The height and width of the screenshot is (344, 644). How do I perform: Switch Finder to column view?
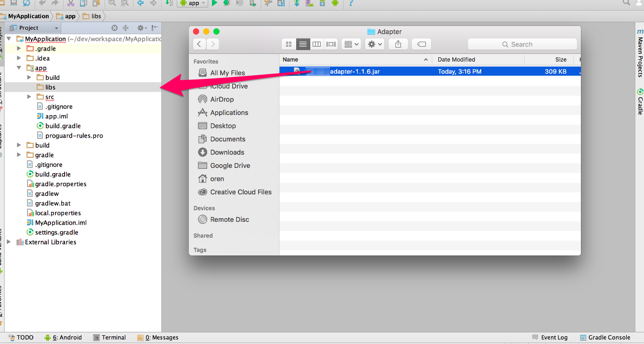316,44
